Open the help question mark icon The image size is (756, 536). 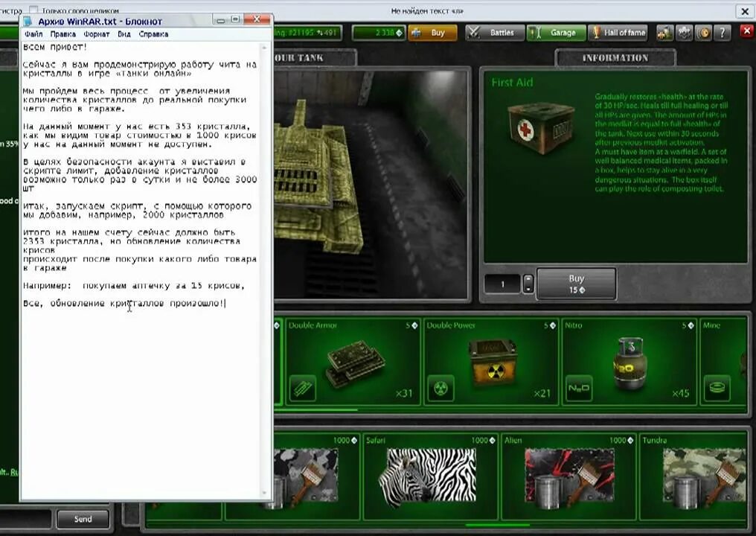coord(722,33)
